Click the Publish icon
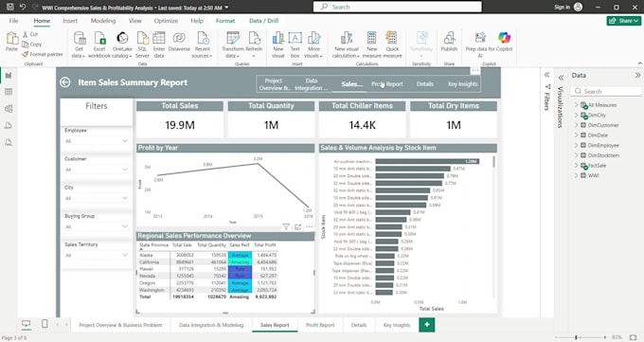This screenshot has width=644, height=342. (449, 42)
